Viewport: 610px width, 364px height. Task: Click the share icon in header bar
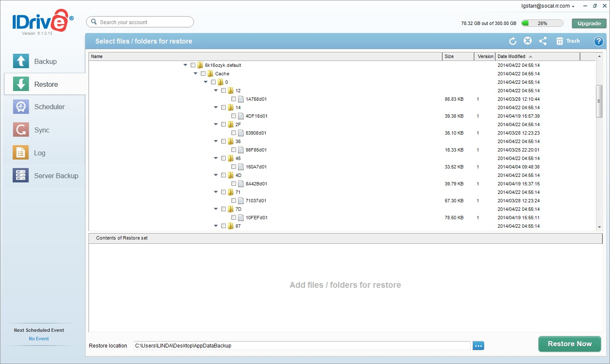click(x=543, y=41)
